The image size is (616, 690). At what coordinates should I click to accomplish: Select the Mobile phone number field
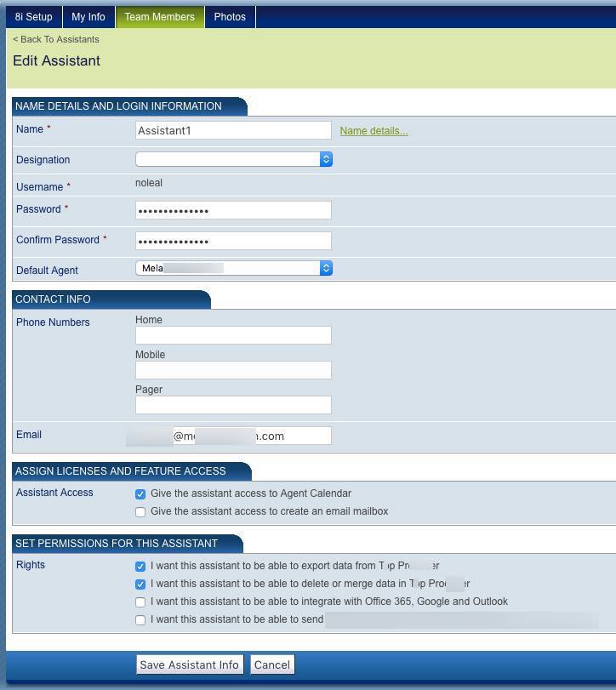pyautogui.click(x=233, y=370)
